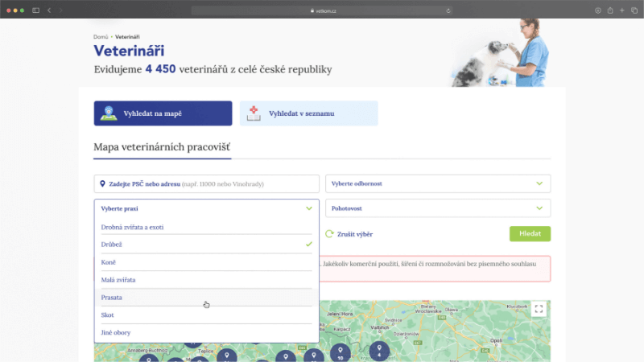Open the Domů breadcrumb link
644x362 pixels.
coord(101,37)
